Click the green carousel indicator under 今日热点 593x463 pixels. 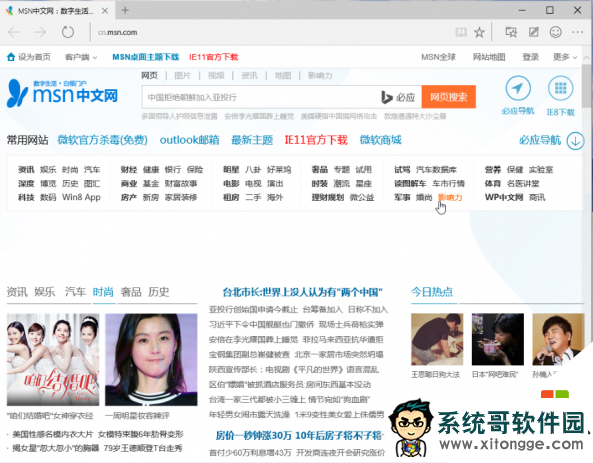pos(562,394)
